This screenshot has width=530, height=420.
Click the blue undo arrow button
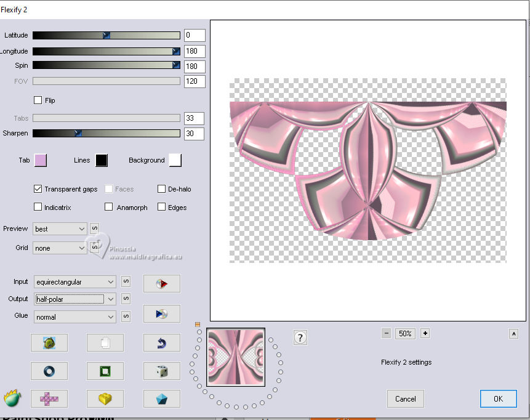tap(161, 342)
